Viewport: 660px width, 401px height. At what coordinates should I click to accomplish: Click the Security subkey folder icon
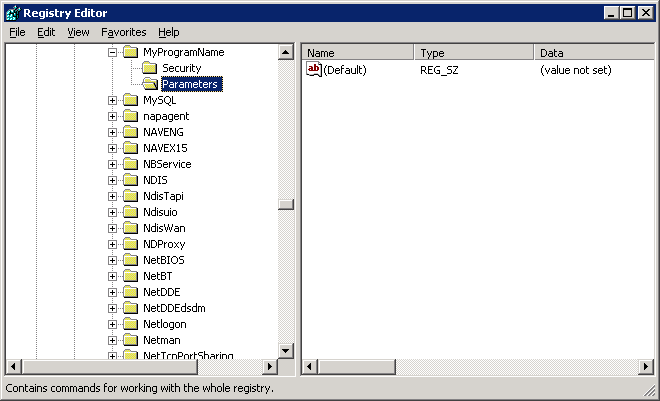click(x=149, y=68)
